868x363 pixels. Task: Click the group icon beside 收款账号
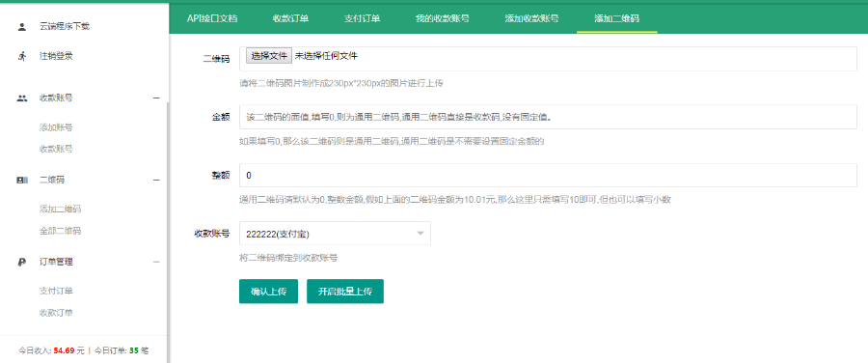pos(21,98)
